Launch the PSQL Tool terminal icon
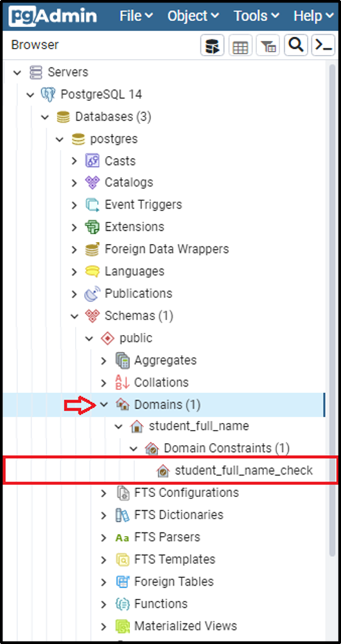The image size is (341, 644). click(324, 45)
